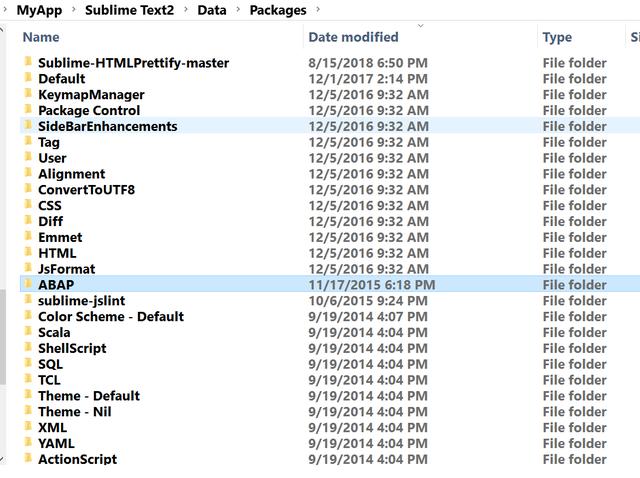Select the Sublime-HTMLPrettify-master folder name
The width and height of the screenshot is (640, 478).
[x=133, y=63]
